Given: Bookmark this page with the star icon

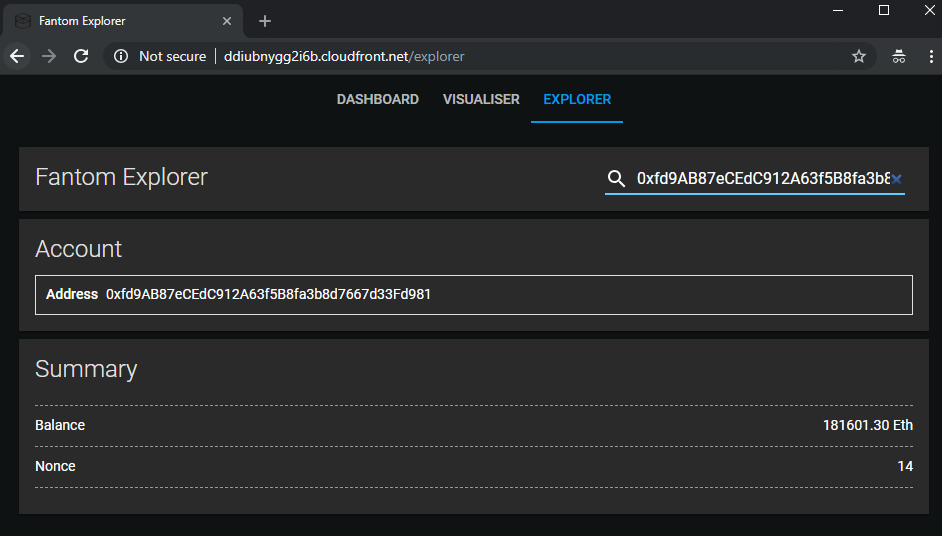Looking at the screenshot, I should [x=859, y=56].
